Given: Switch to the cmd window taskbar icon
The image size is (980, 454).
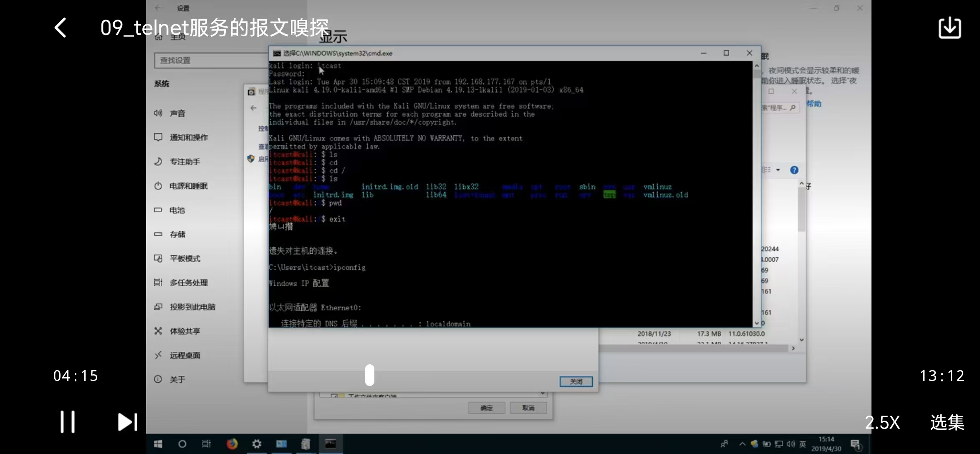Looking at the screenshot, I should point(331,444).
